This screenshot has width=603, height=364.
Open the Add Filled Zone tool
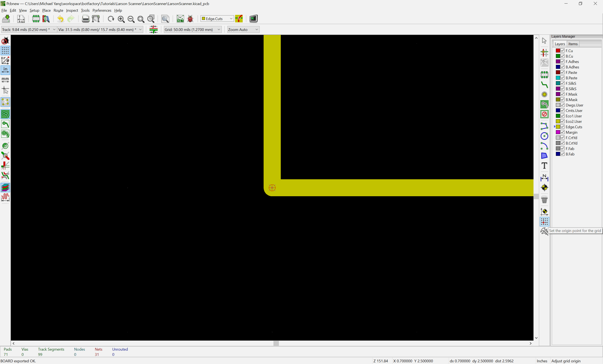(544, 156)
